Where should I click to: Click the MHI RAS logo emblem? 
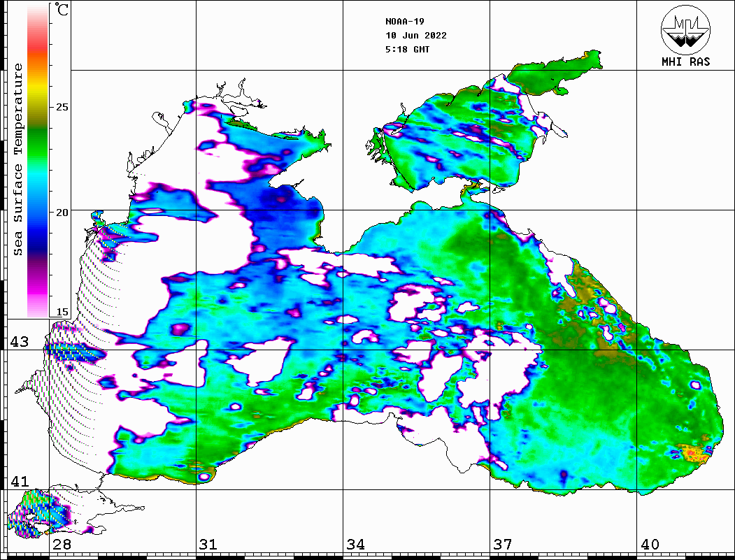pyautogui.click(x=685, y=29)
